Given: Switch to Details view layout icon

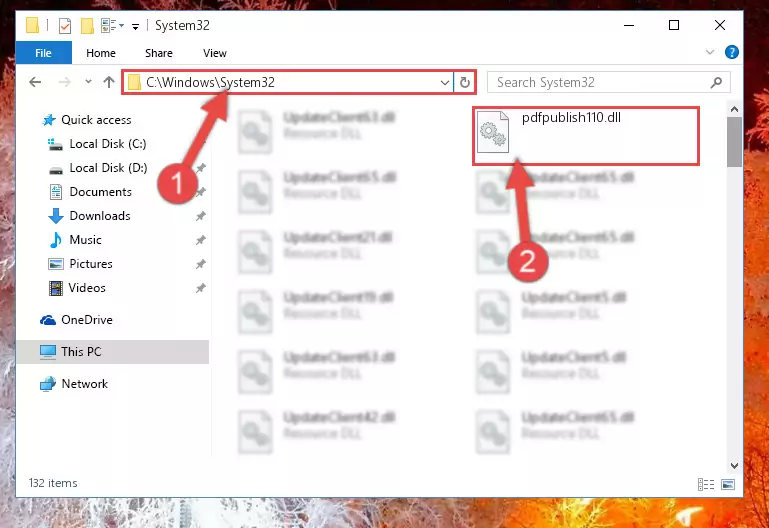Looking at the screenshot, I should click(706, 484).
